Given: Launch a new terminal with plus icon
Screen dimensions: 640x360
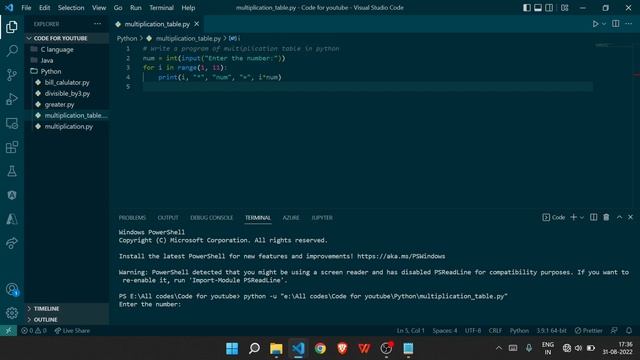Looking at the screenshot, I should [573, 217].
